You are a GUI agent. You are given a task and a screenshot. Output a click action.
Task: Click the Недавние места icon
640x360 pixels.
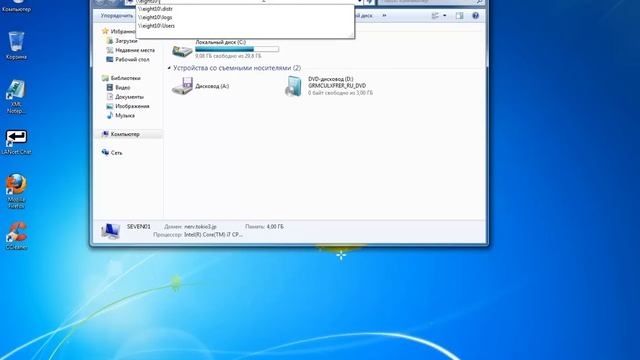point(109,50)
